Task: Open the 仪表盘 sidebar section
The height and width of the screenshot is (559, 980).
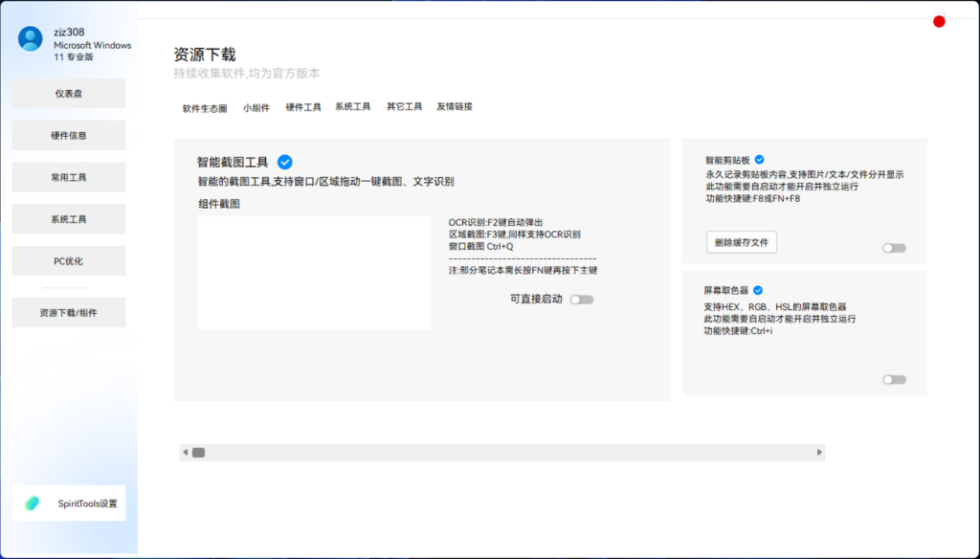Action: coord(68,93)
